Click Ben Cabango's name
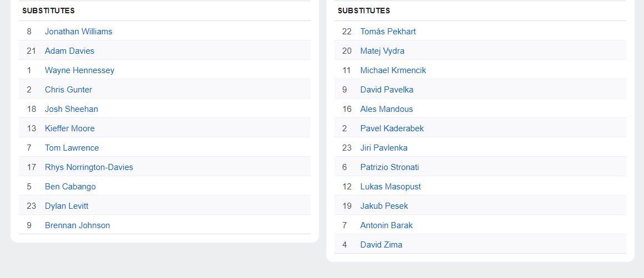The width and height of the screenshot is (644, 278). tap(70, 187)
